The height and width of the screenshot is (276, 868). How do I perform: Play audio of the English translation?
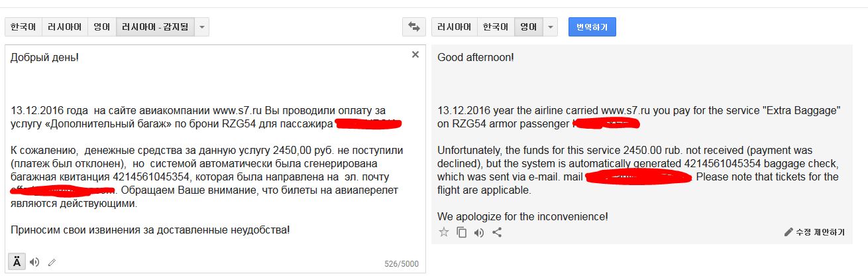click(x=479, y=232)
